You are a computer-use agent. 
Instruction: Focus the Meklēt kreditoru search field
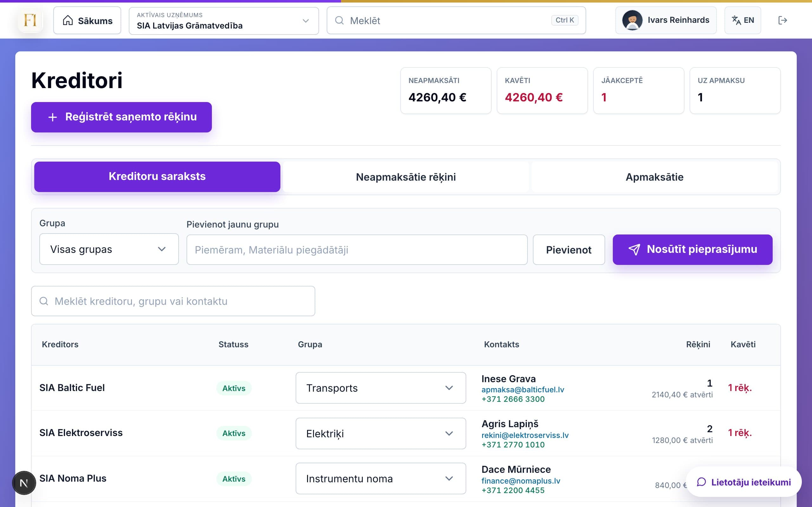[x=173, y=301]
